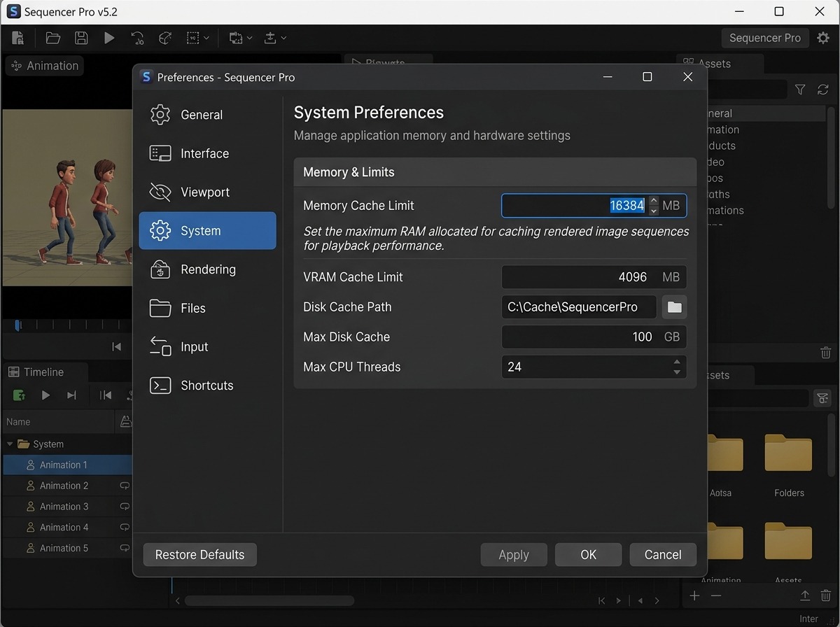Screen dimensions: 840x627
Task: Click the plus icon at bottom of assets
Action: (x=694, y=596)
